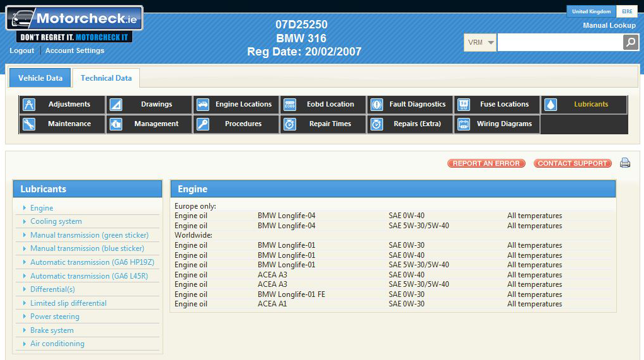This screenshot has height=360, width=644.
Task: Click the 'ACEA A1' specification cell
Action: (272, 304)
